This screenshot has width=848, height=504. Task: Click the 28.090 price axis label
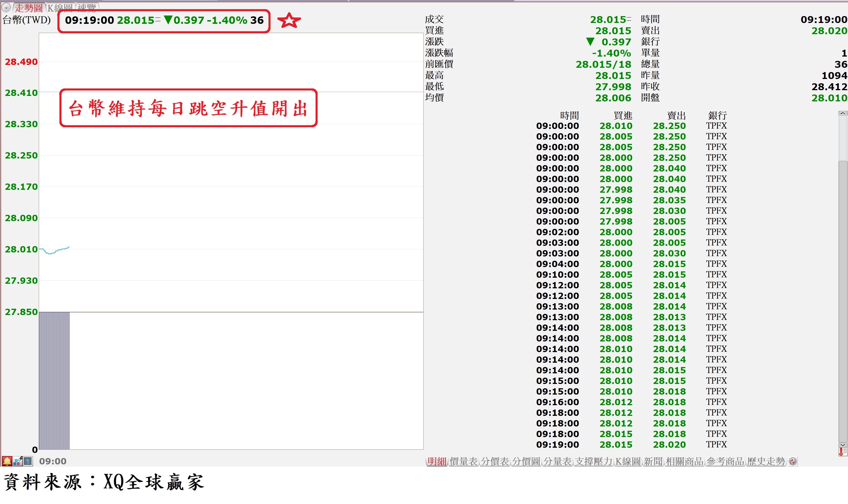[21, 218]
